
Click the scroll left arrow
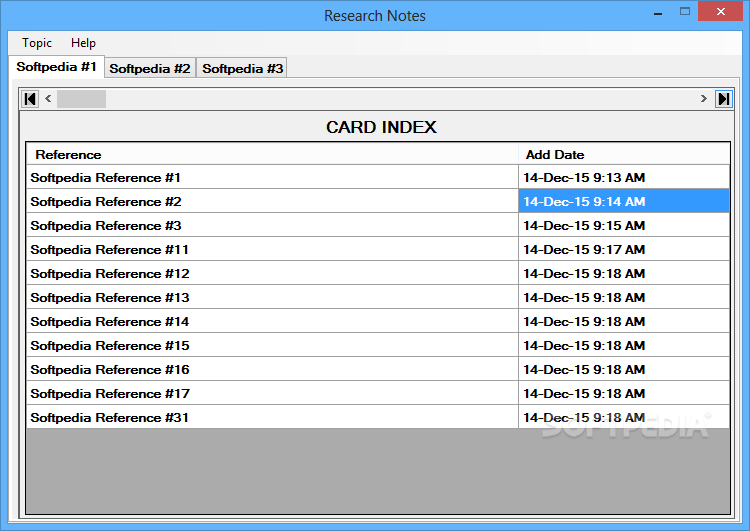(48, 99)
